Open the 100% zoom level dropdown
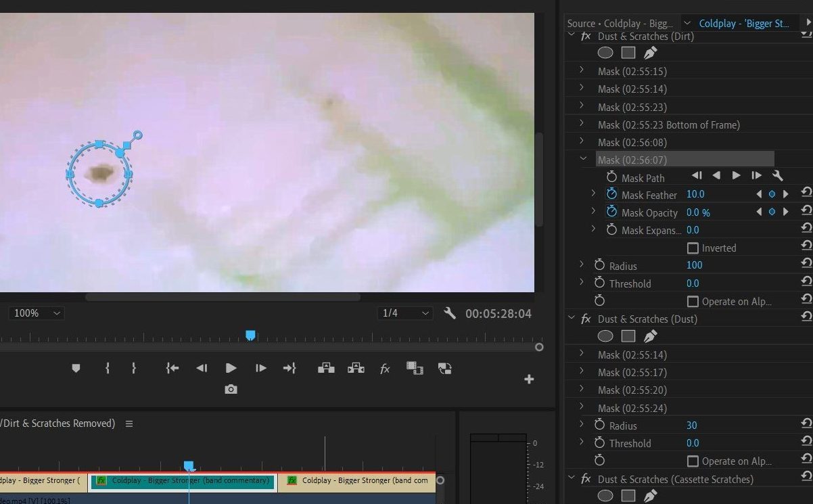 (x=36, y=313)
